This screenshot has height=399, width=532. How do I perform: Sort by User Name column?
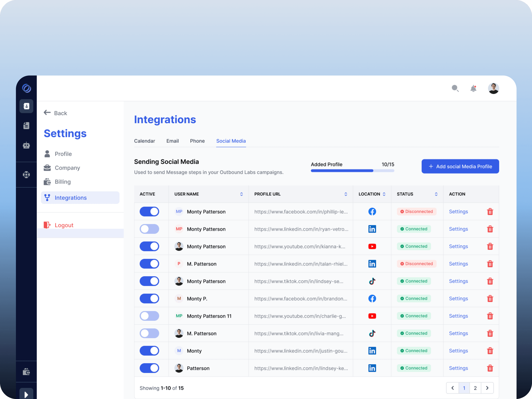(241, 194)
